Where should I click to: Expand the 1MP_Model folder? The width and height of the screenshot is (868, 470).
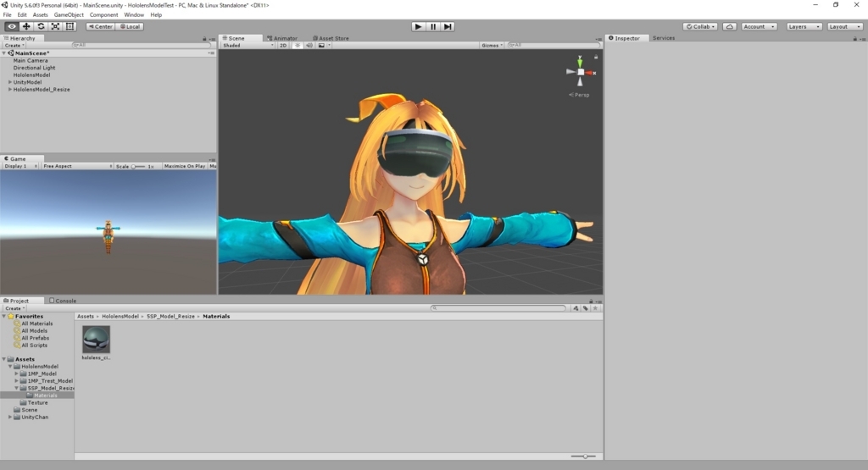coord(17,373)
